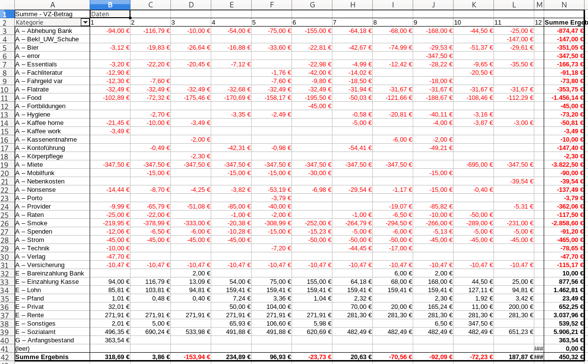The height and width of the screenshot is (364, 588).
Task: Click the 363,54 € cell in column B
Action: point(110,340)
